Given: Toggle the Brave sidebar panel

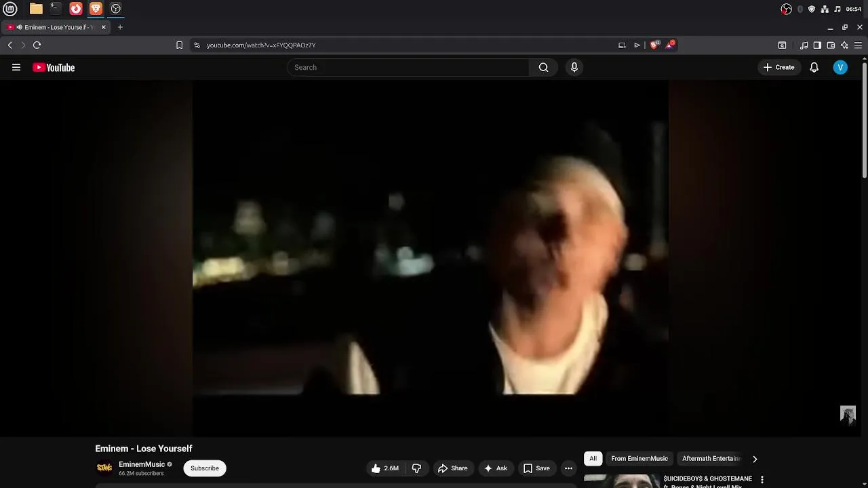Looking at the screenshot, I should click(817, 45).
